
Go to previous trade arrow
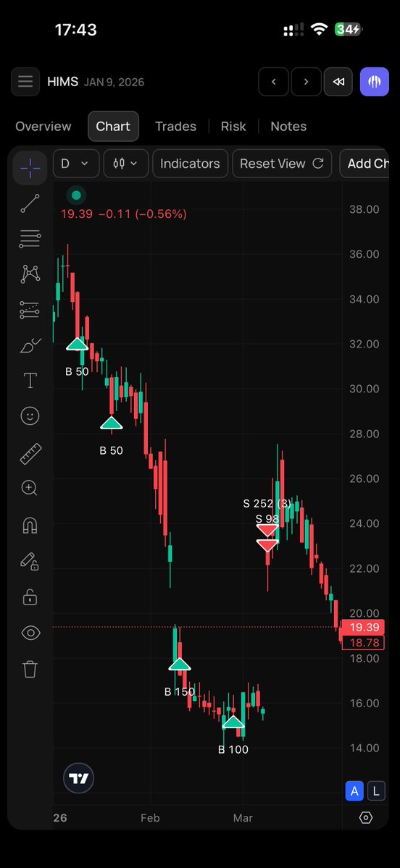pyautogui.click(x=273, y=82)
